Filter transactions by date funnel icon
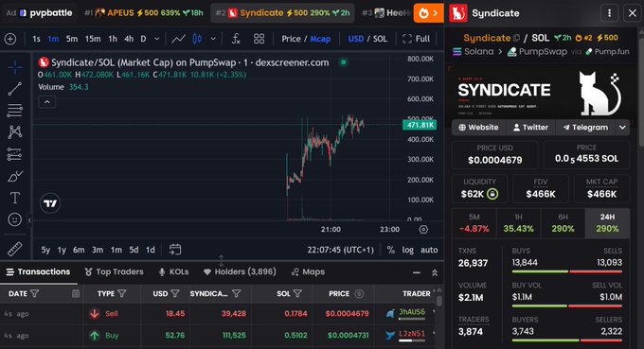 35,293
